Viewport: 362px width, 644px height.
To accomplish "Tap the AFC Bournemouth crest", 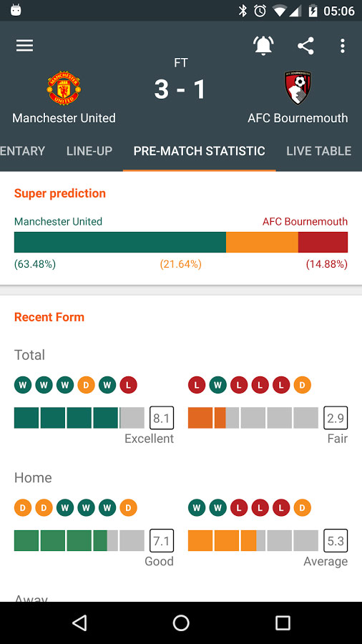I will pyautogui.click(x=298, y=87).
